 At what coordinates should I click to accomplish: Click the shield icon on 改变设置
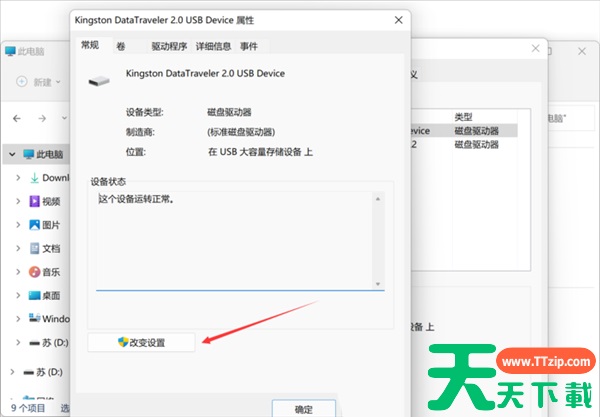123,342
